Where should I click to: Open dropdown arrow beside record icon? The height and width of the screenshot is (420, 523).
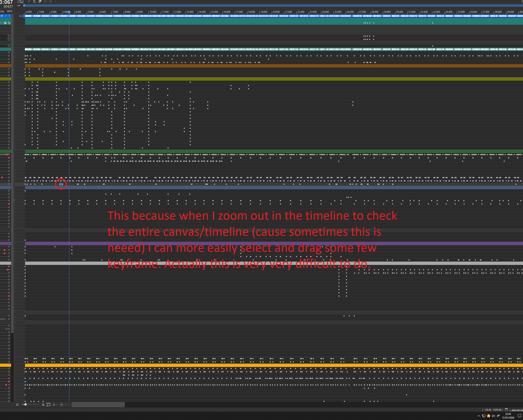tap(55, 1)
